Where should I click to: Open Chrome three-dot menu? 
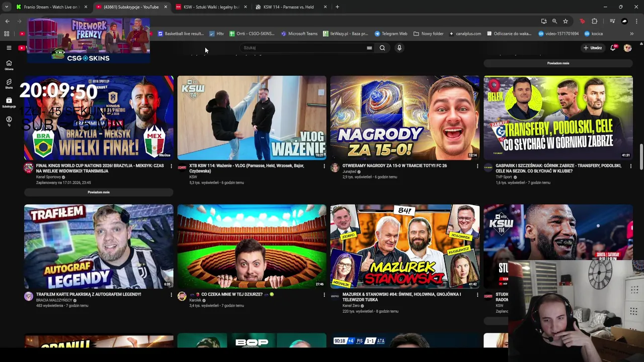(636, 21)
